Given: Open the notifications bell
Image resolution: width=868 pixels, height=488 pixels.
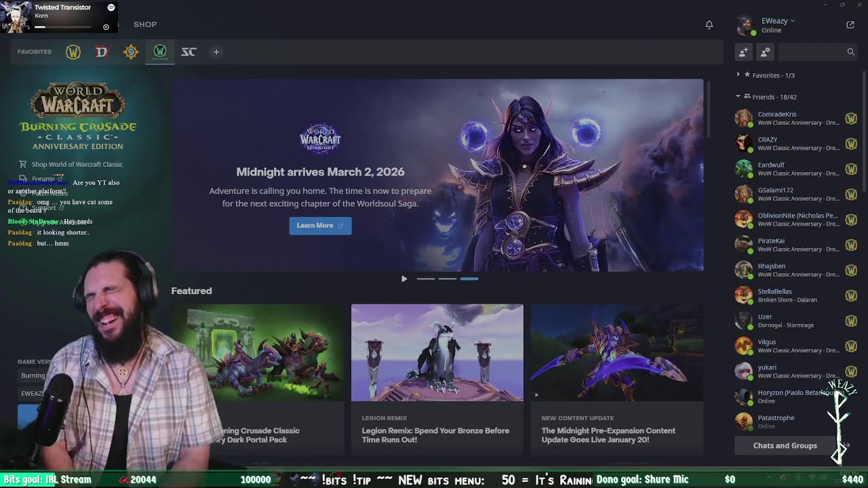Looking at the screenshot, I should (x=709, y=24).
